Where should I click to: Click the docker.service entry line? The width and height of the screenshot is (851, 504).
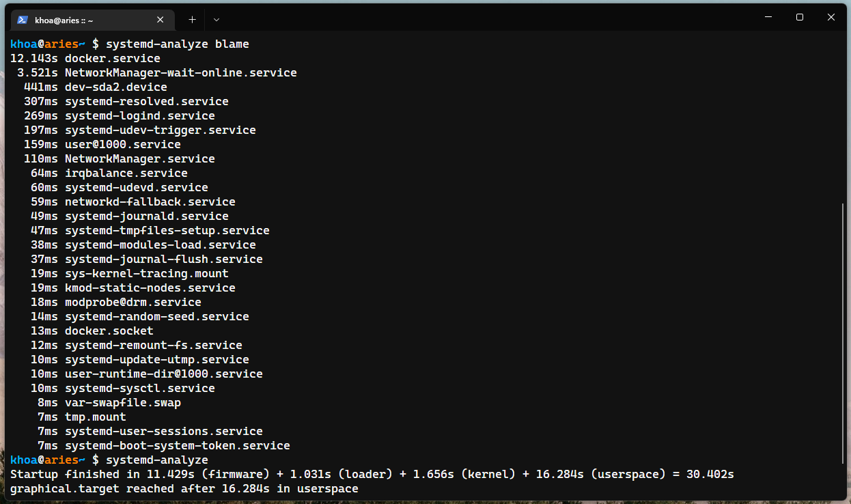tap(85, 58)
